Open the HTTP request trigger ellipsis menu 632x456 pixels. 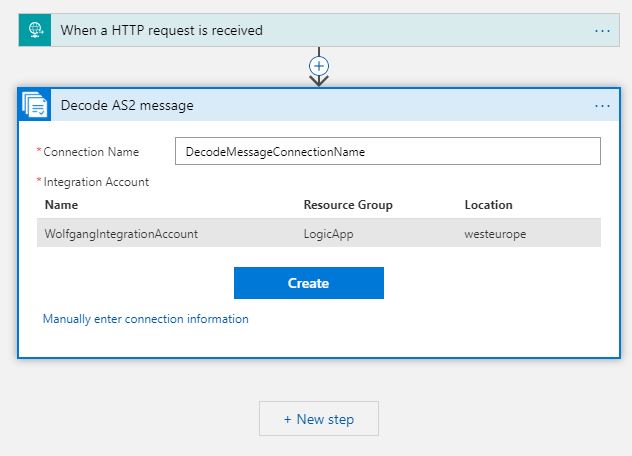click(x=602, y=31)
